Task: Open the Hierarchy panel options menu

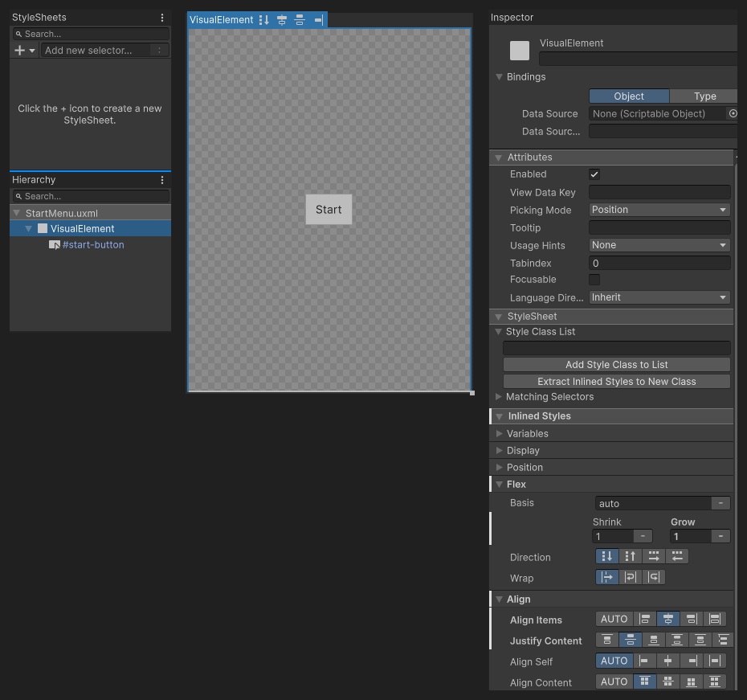Action: point(162,180)
